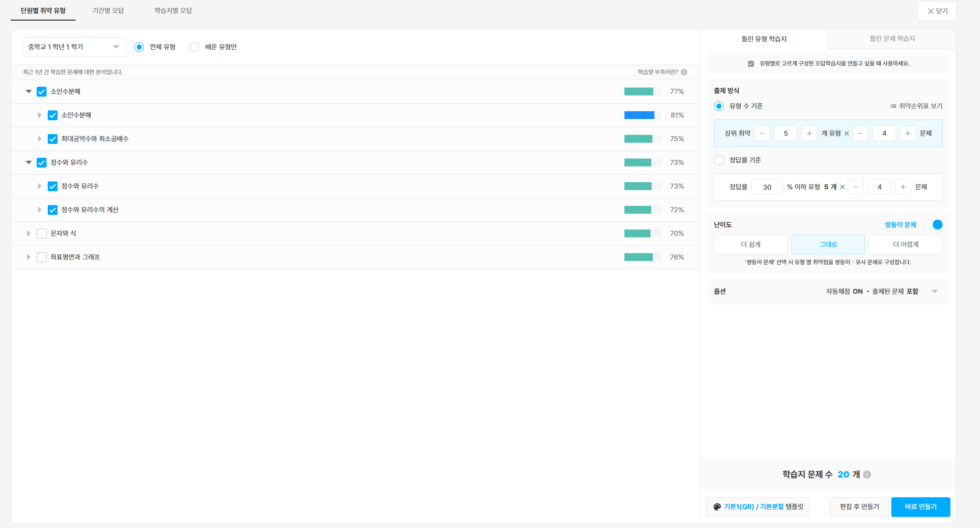Uncheck top-level 소인수분해 unit checkbox
Screen dimensions: 980x528
tap(41, 91)
